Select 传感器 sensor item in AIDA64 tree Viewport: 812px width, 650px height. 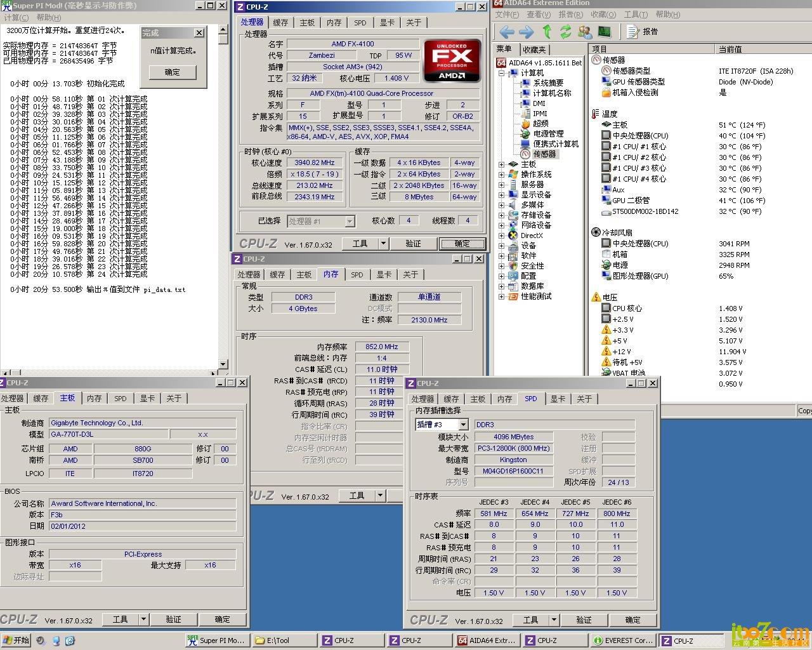544,154
